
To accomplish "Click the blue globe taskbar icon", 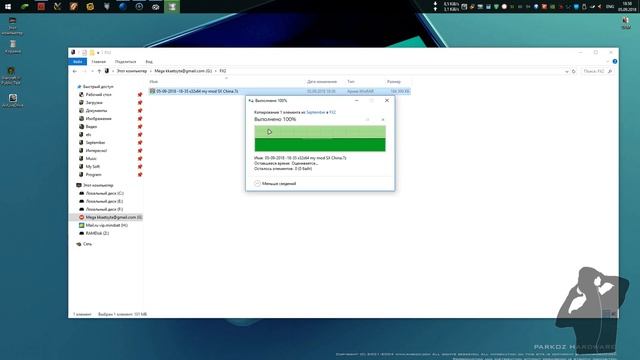I will tap(123, 7).
